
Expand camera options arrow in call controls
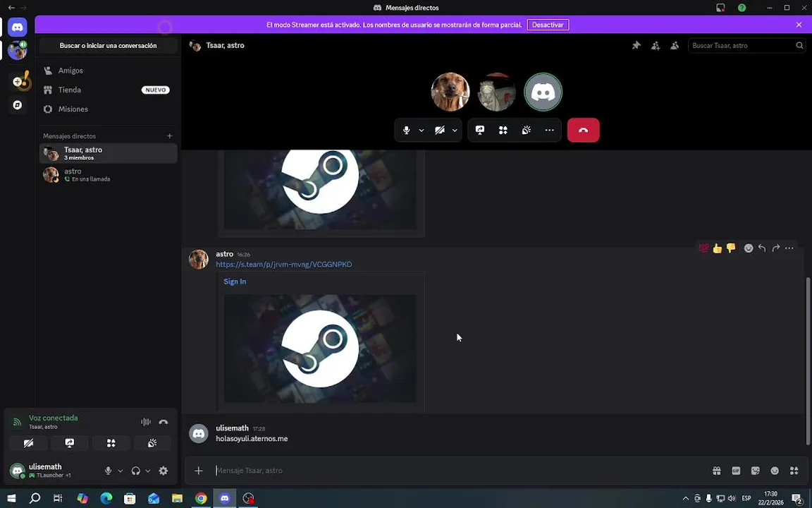[x=455, y=130]
